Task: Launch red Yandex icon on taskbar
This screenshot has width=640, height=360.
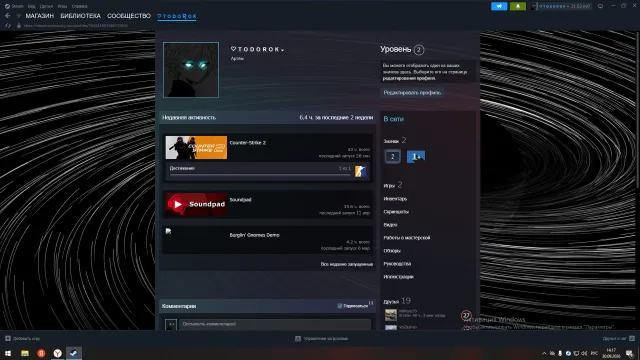Action: [x=41, y=353]
